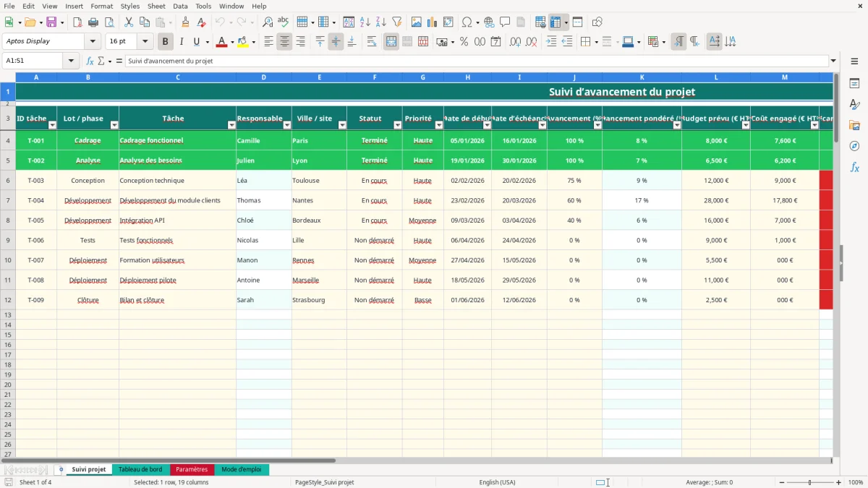Screen dimensions: 868x488
Task: Insert special character omega icon
Action: point(467,22)
